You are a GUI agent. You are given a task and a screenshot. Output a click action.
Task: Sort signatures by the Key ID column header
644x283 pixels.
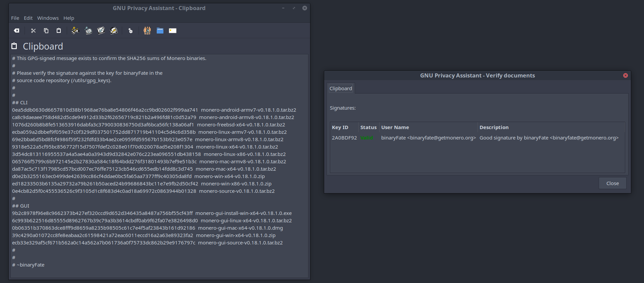(x=344, y=127)
